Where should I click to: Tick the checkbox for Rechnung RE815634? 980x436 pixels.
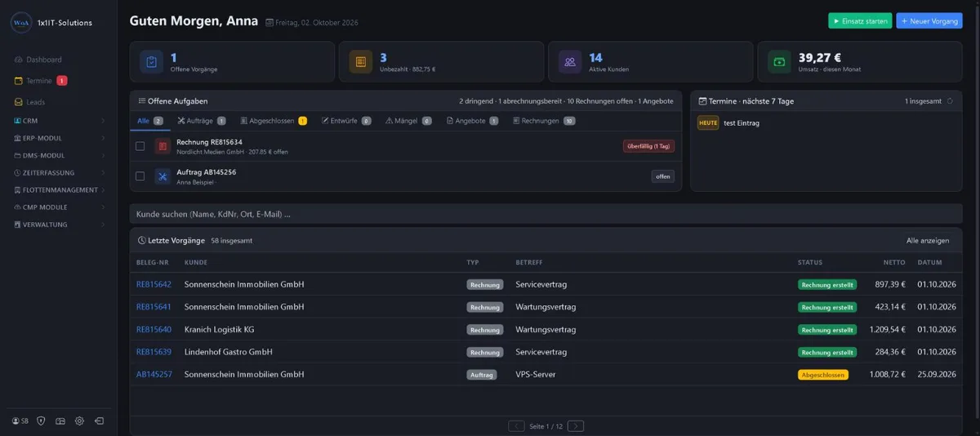pos(140,146)
